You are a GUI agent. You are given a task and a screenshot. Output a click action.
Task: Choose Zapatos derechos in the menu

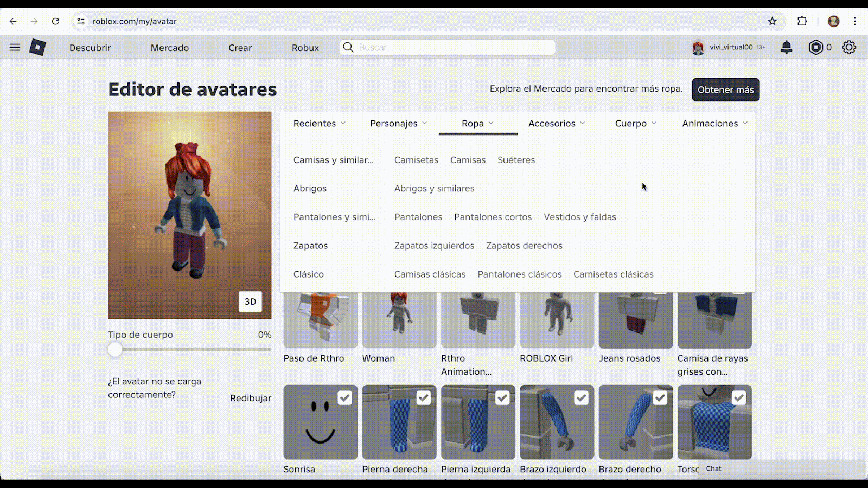pyautogui.click(x=524, y=246)
